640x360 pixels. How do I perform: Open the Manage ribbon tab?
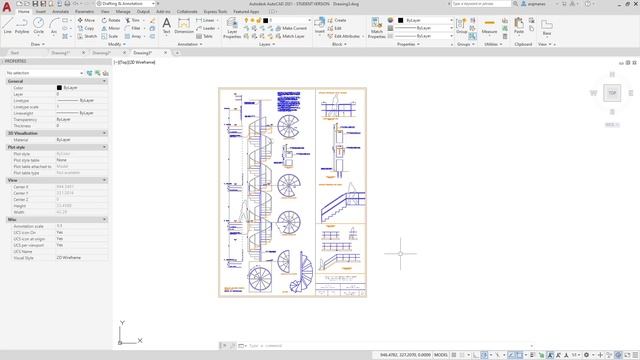[123, 12]
